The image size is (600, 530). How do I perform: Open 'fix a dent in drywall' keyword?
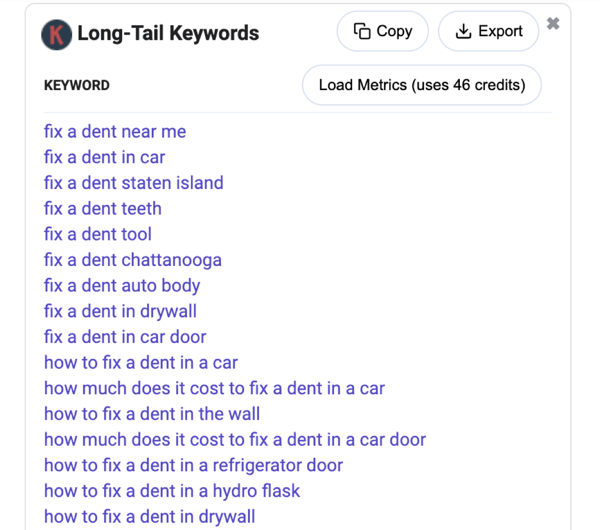120,311
